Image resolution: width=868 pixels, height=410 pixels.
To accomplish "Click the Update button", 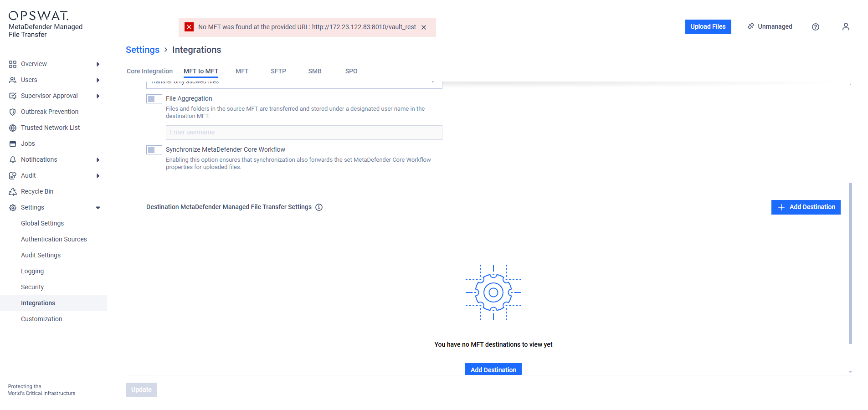I will [141, 390].
